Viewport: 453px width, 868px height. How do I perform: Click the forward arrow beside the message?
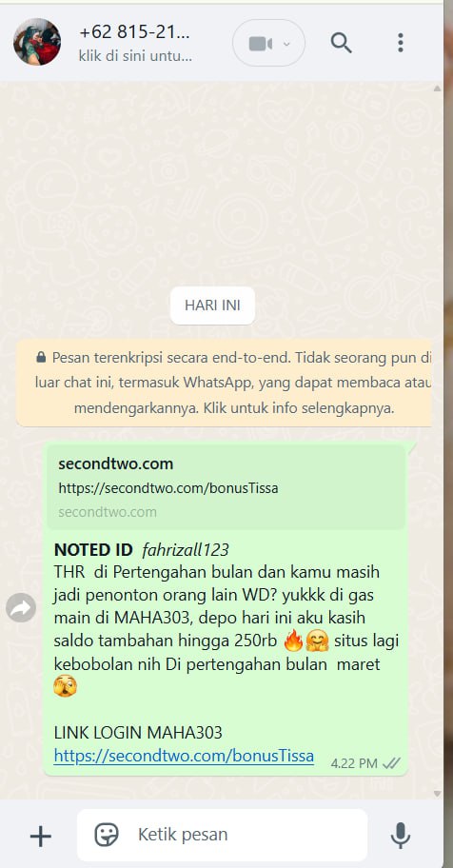pyautogui.click(x=21, y=608)
